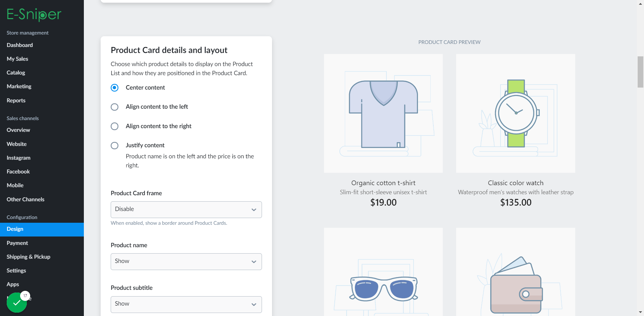Screen dimensions: 644x316
Task: Select Design in Configuration
Action: tap(42, 229)
